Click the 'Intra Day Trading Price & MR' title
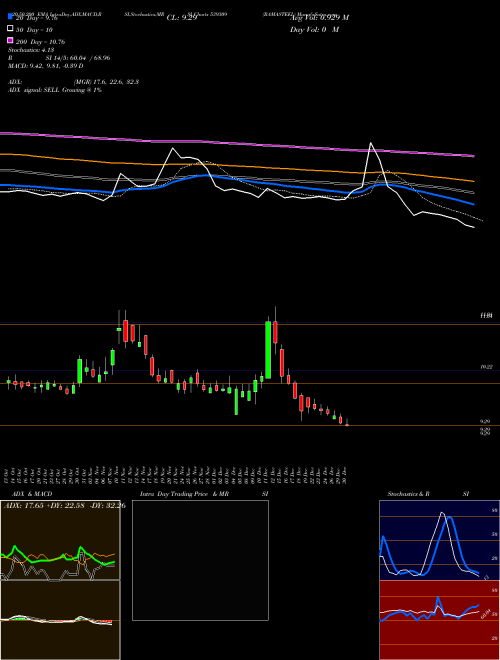Image resolution: width=500 pixels, height=660 pixels. click(x=184, y=494)
